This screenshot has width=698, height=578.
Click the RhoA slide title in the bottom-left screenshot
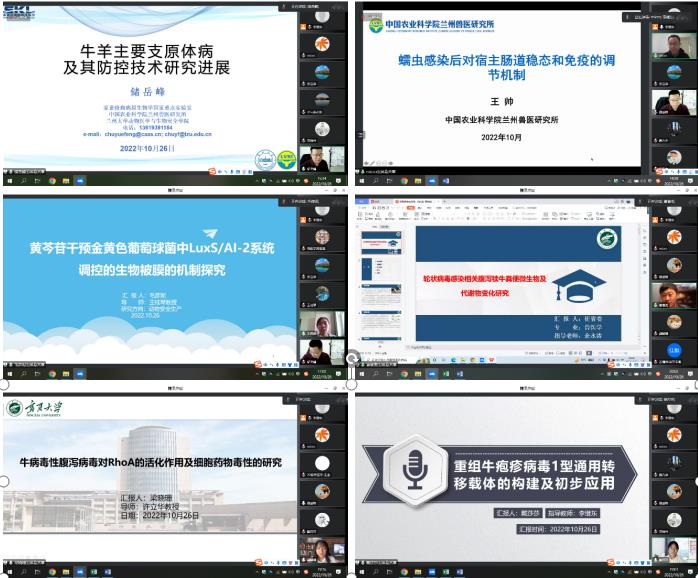point(150,463)
